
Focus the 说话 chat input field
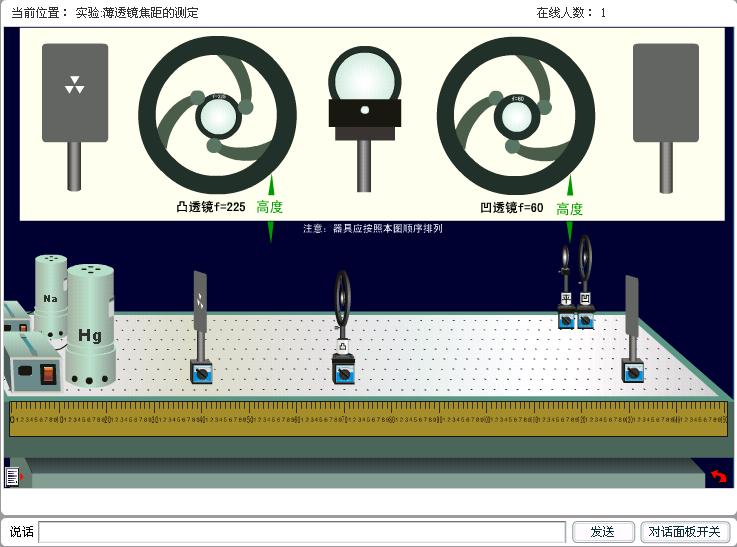point(302,532)
